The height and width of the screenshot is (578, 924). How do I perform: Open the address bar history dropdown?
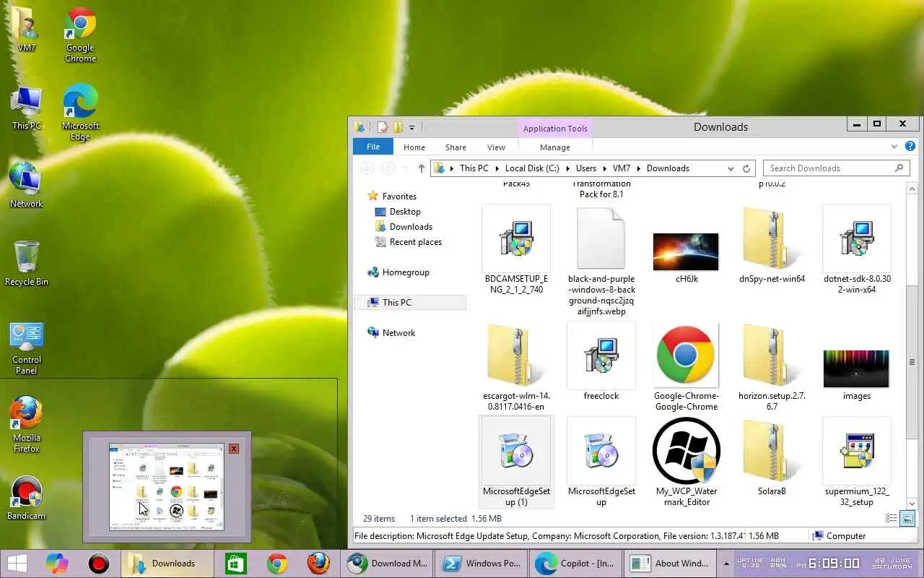coord(731,168)
